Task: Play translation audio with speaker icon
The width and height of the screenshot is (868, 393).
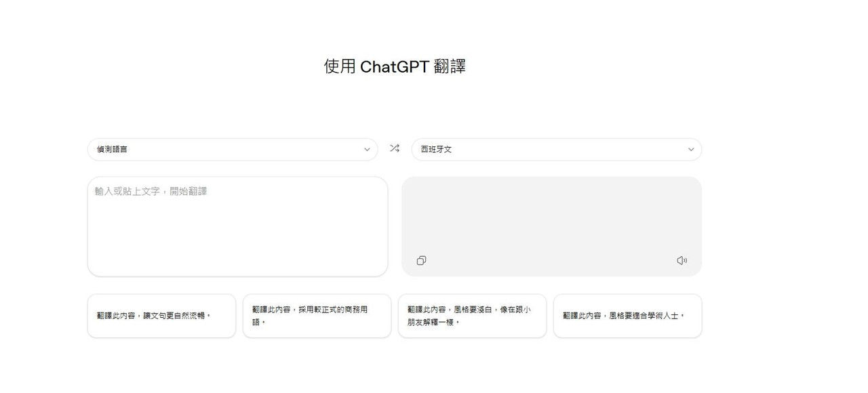Action: 682,260
